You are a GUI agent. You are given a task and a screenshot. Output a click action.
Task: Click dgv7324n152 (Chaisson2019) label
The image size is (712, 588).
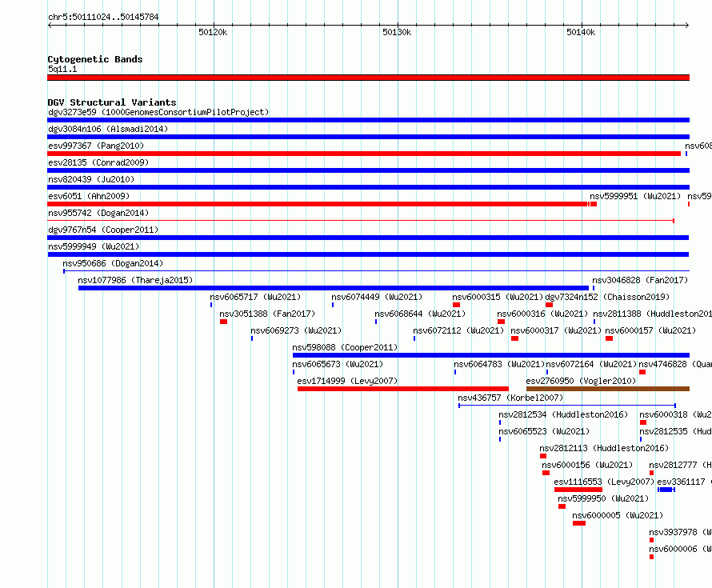tap(607, 297)
